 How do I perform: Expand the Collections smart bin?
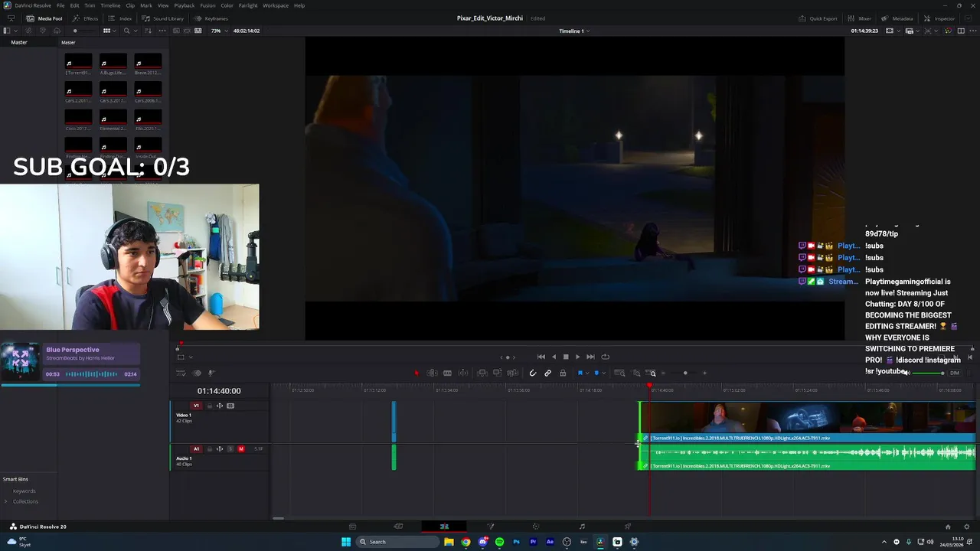(6, 501)
